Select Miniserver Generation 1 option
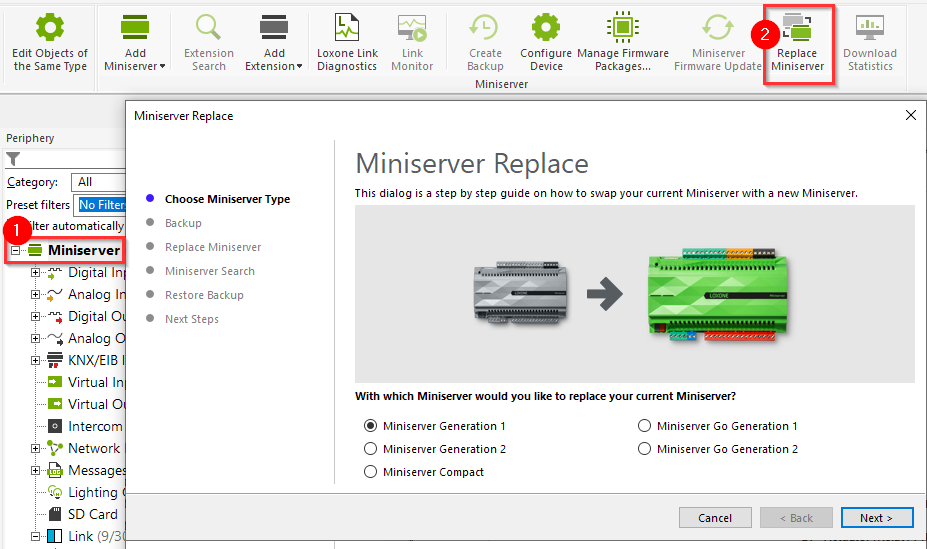Screen dimensions: 927x549 coord(435,426)
